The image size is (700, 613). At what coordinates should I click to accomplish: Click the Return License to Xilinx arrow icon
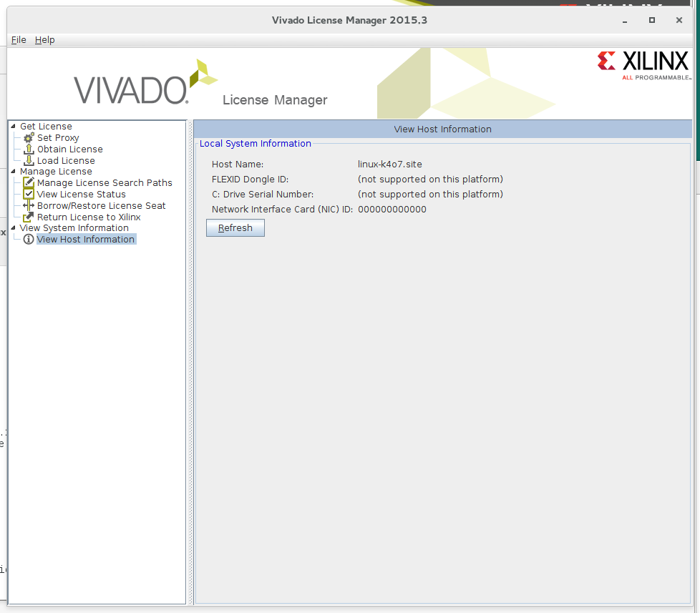(29, 217)
